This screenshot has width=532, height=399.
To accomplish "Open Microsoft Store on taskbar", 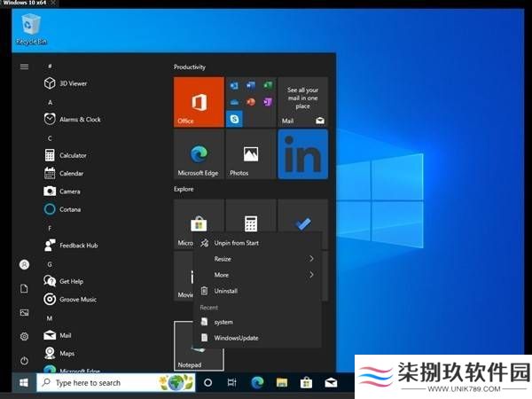I will pyautogui.click(x=306, y=383).
